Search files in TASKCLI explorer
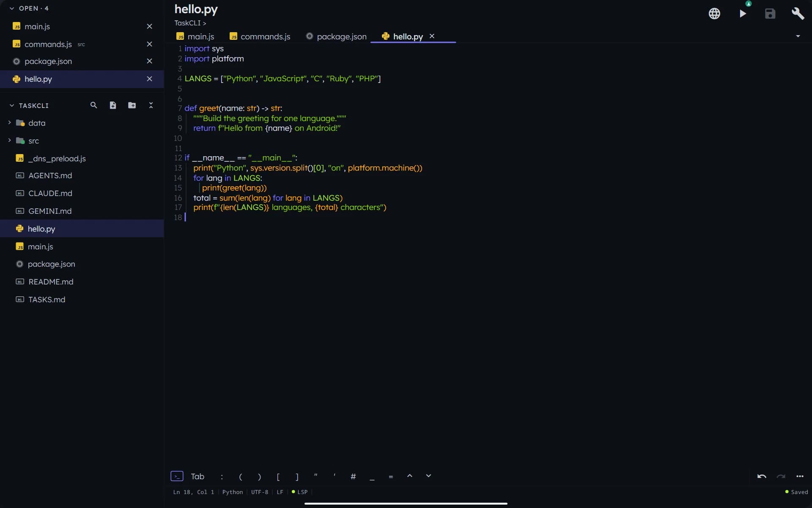This screenshot has width=812, height=508. point(94,105)
